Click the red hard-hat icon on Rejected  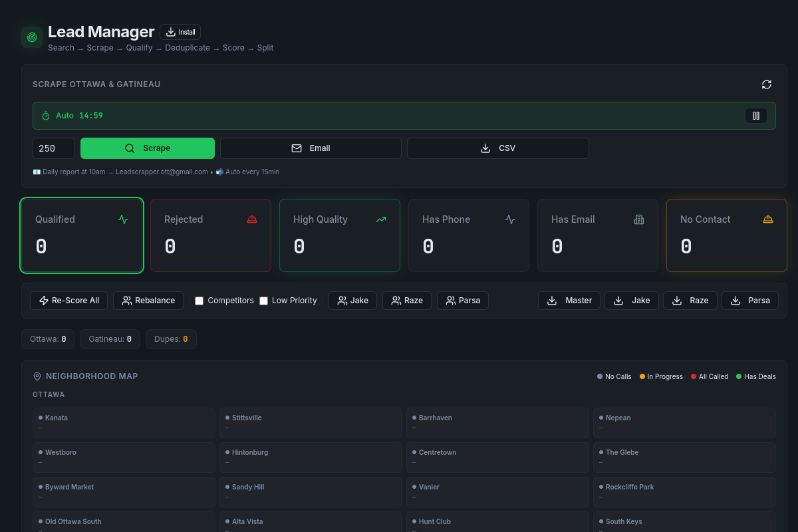[252, 219]
